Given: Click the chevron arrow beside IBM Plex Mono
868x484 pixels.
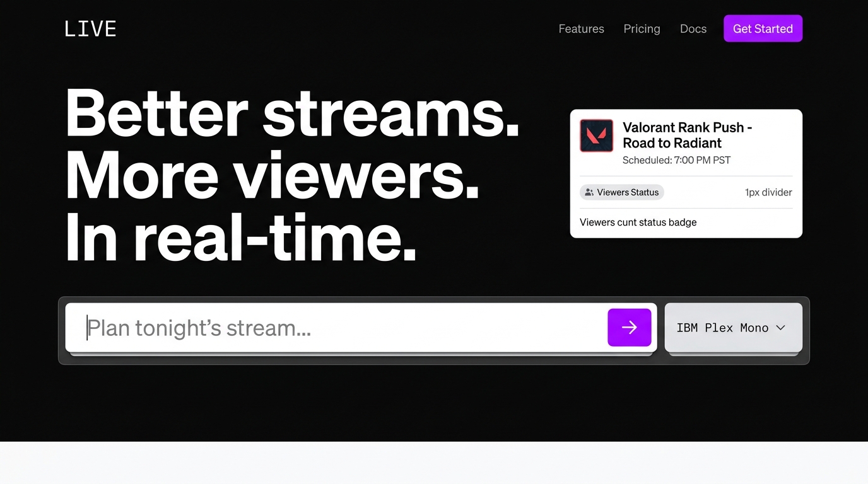Looking at the screenshot, I should point(780,328).
